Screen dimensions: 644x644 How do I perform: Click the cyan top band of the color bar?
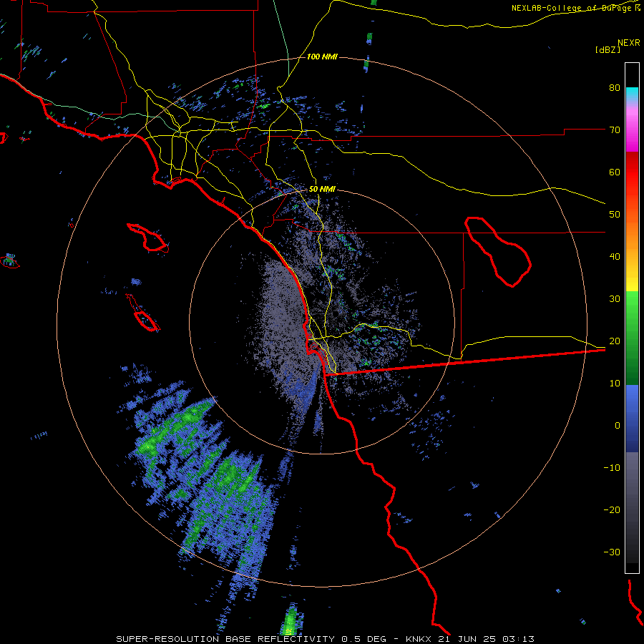632,93
